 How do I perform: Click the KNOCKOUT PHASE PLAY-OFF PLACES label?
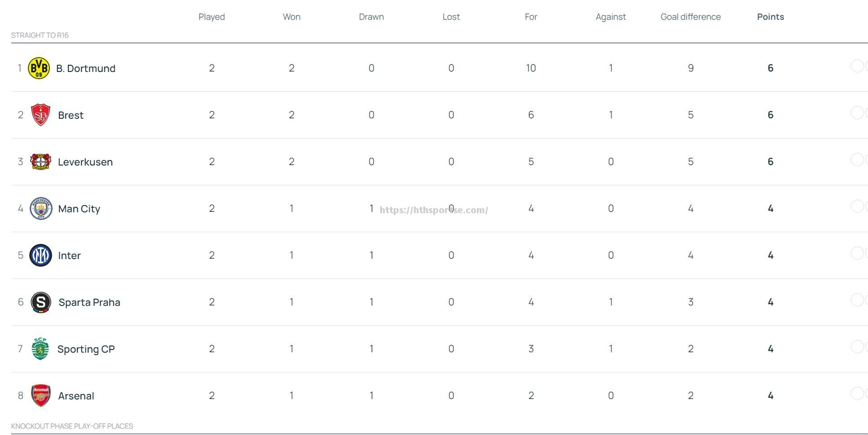(72, 426)
